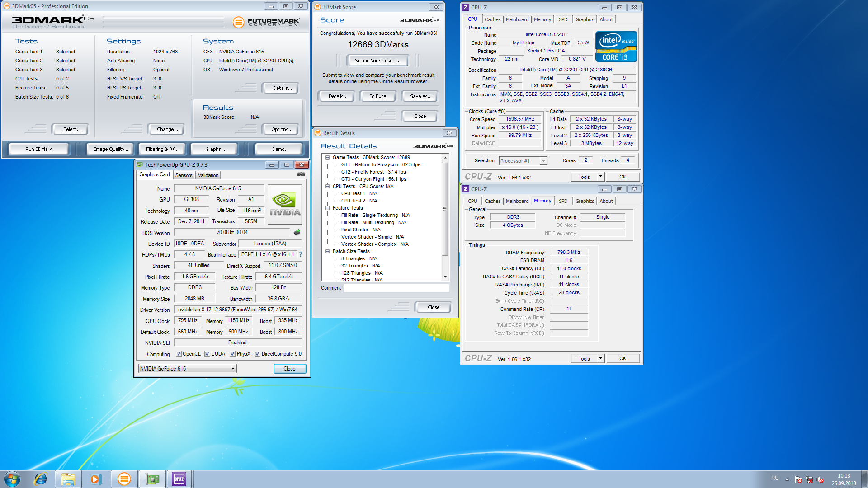Click Details button in System section
868x488 pixels.
[282, 88]
